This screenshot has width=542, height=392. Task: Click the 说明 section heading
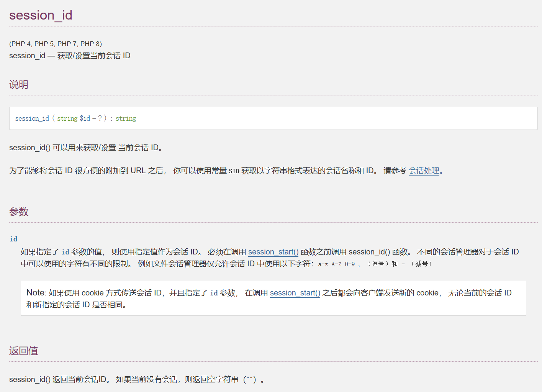pos(19,84)
